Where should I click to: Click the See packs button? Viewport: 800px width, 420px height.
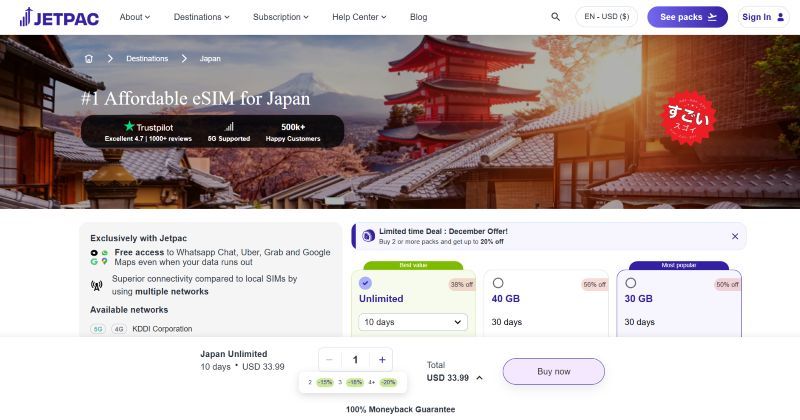tap(687, 17)
